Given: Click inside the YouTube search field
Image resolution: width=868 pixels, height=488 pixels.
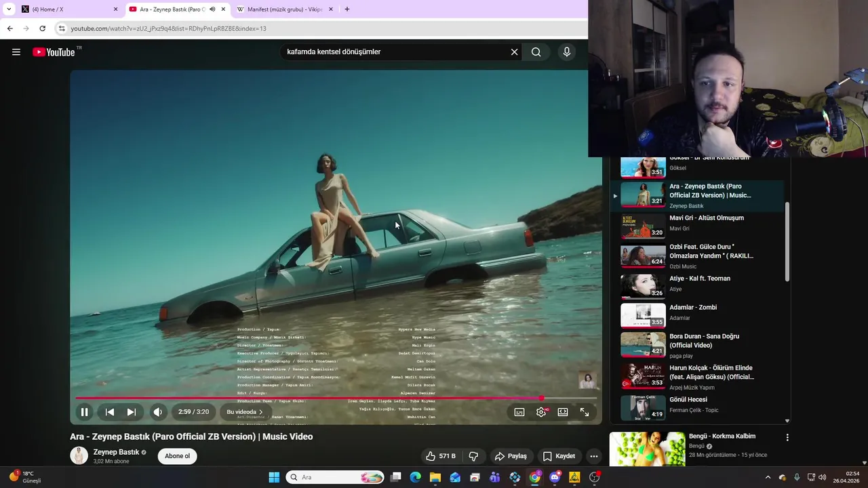Looking at the screenshot, I should [397, 52].
